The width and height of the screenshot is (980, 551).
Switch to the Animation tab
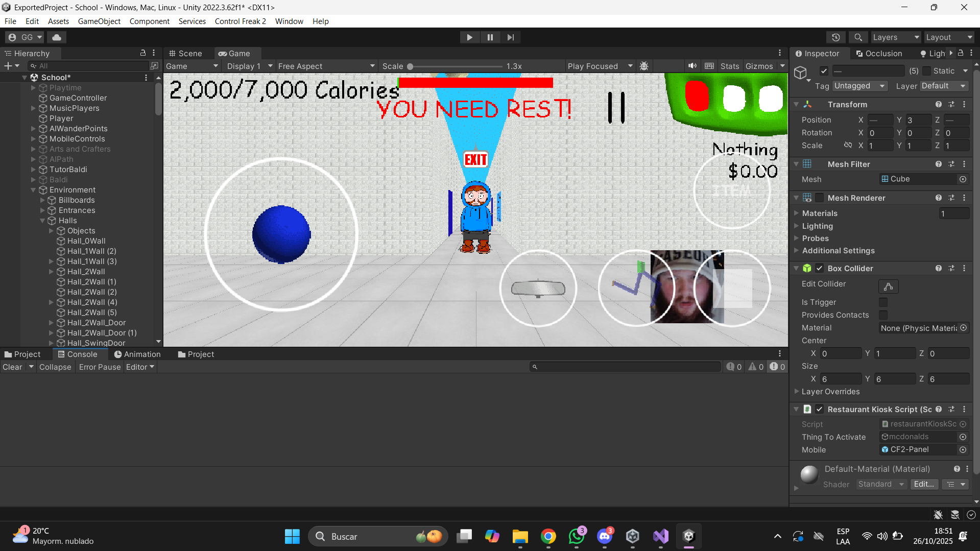[x=137, y=354]
